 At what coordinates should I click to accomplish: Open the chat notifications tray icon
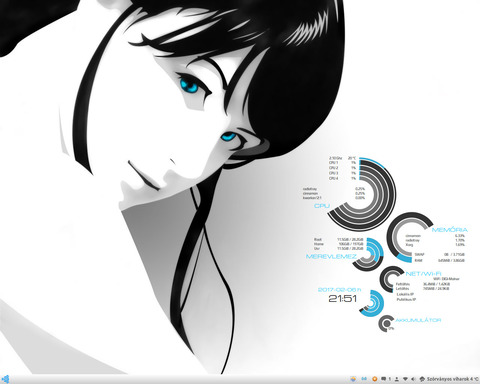384,379
